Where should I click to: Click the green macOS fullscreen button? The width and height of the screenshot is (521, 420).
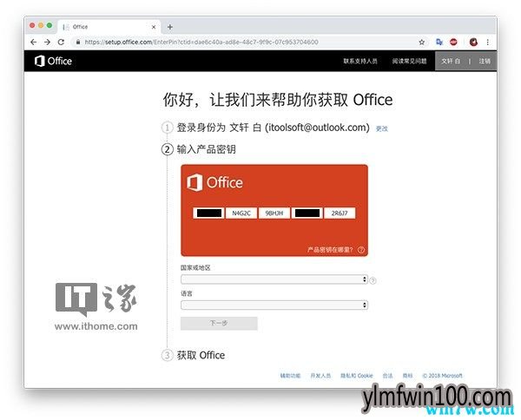pyautogui.click(x=49, y=25)
